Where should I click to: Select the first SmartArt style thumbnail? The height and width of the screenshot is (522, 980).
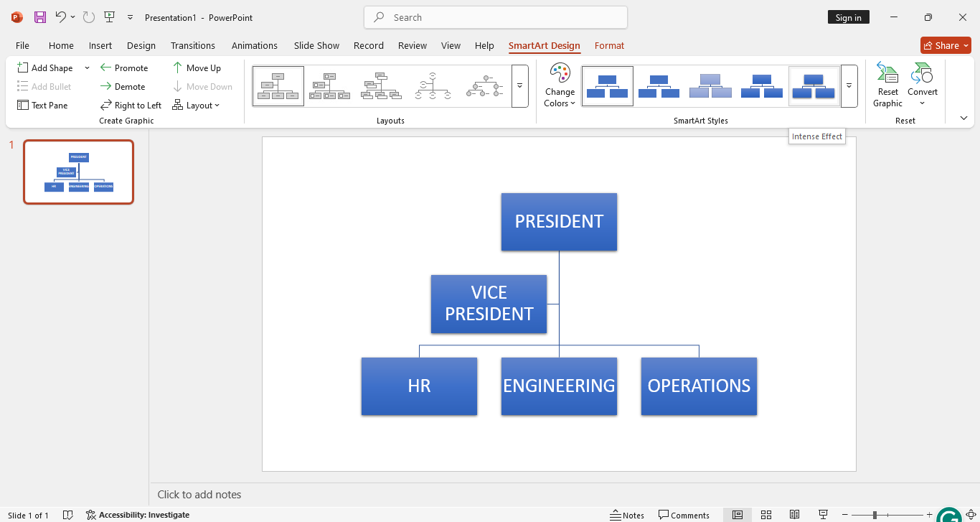[607, 85]
